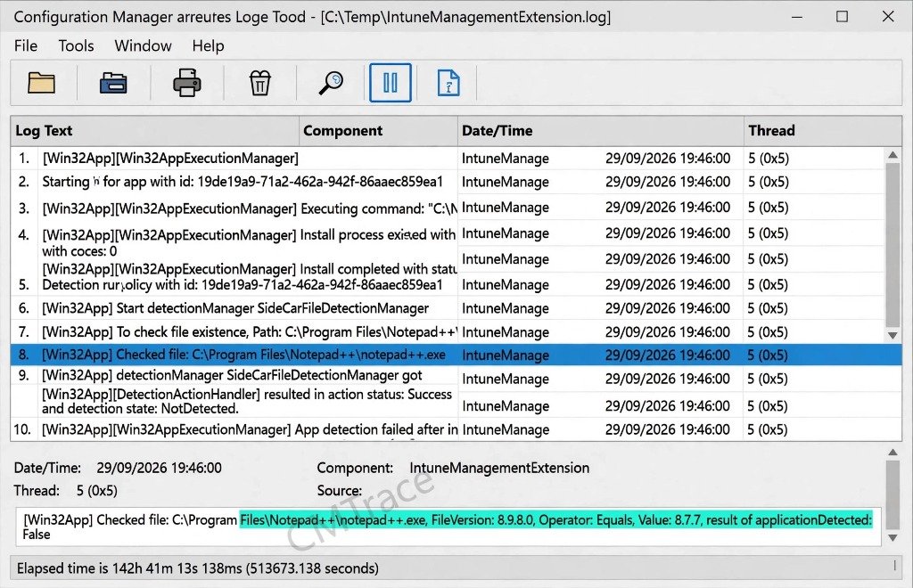Minimize the CMTrace window

[797, 17]
